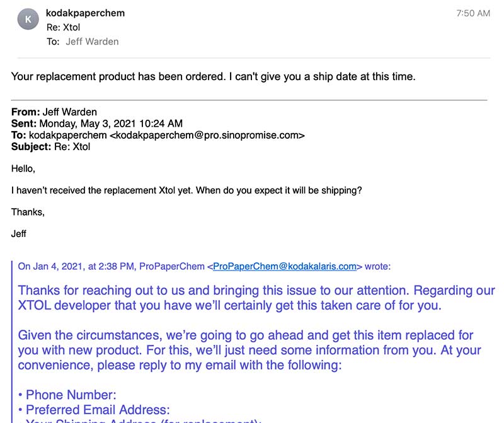Click the 7:50 AM timestamp

click(x=472, y=13)
